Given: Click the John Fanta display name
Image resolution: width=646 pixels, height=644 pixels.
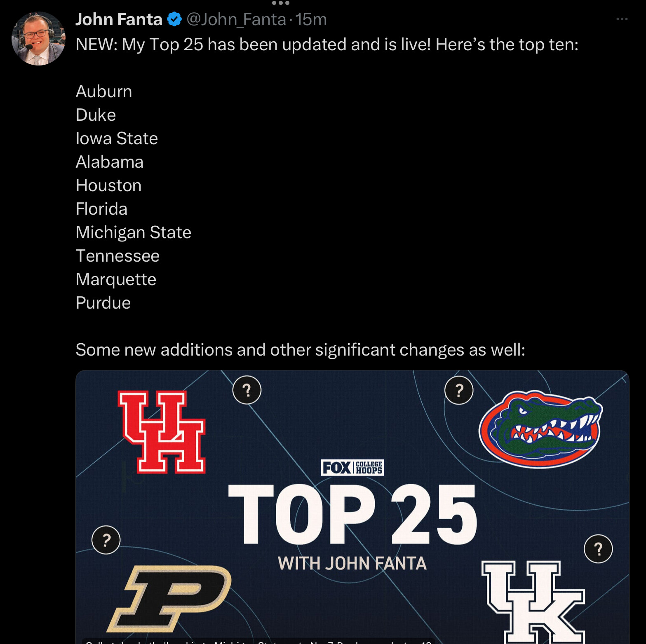Looking at the screenshot, I should click(x=119, y=19).
